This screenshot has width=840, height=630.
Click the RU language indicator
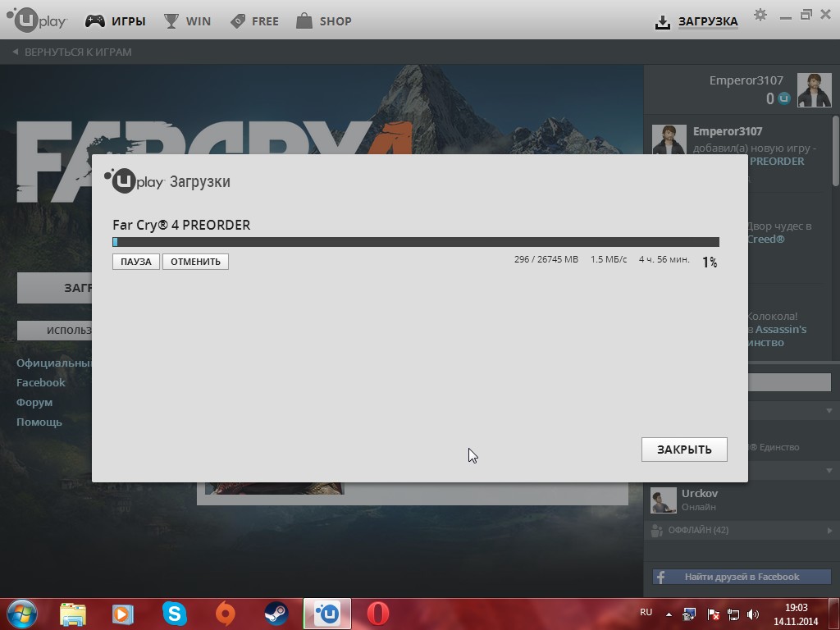646,612
